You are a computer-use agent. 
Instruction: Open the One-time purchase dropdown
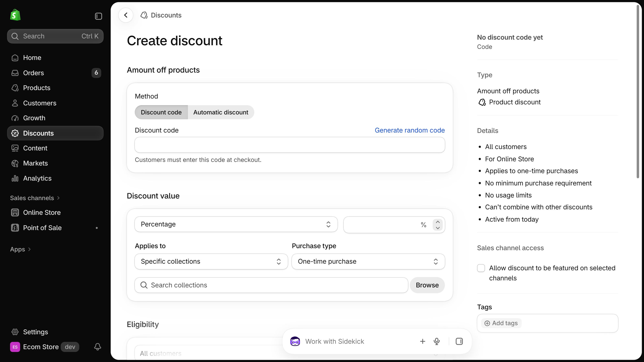pyautogui.click(x=368, y=262)
